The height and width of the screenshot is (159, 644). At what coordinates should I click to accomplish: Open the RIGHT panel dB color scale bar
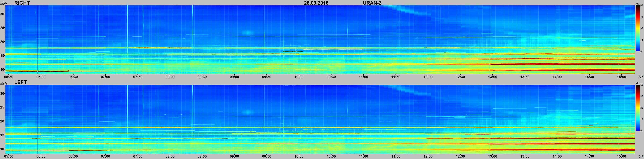click(x=638, y=28)
